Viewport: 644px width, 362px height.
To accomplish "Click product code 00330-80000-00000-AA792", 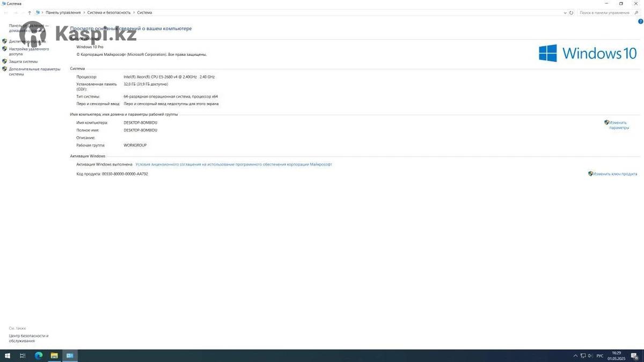I will point(125,174).
